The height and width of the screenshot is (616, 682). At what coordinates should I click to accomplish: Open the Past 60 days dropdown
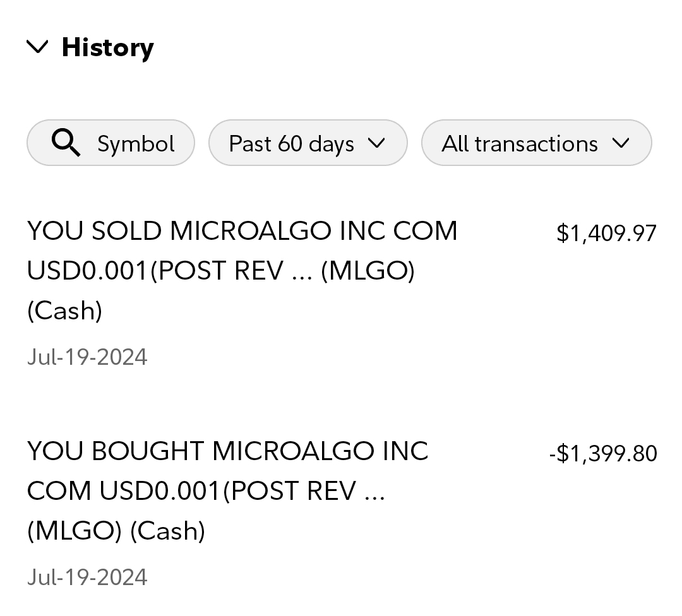tap(291, 143)
